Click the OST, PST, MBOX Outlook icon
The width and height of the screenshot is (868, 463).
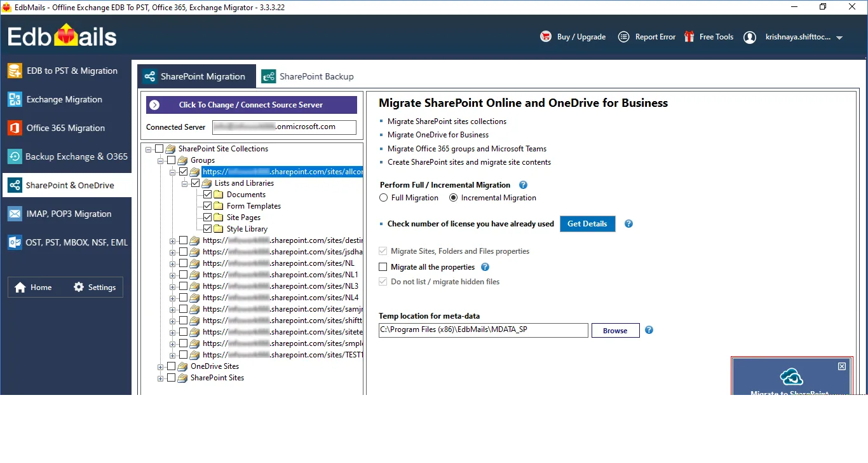[x=15, y=242]
